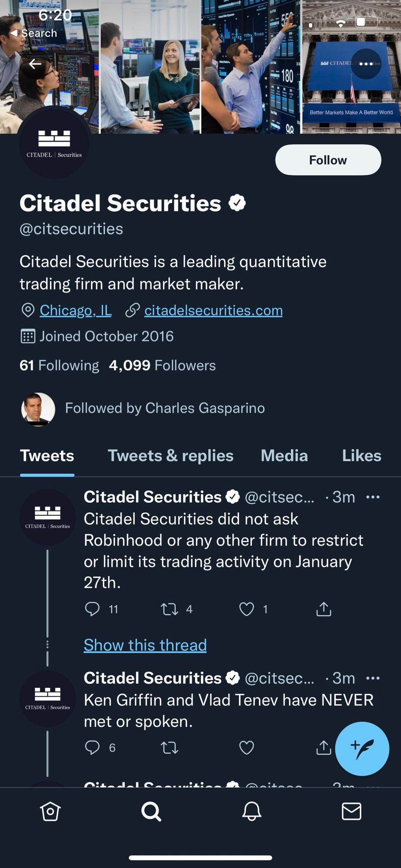Open more options on Ken Griffin tweet
Viewport: 401px width, 868px height.
(x=373, y=678)
